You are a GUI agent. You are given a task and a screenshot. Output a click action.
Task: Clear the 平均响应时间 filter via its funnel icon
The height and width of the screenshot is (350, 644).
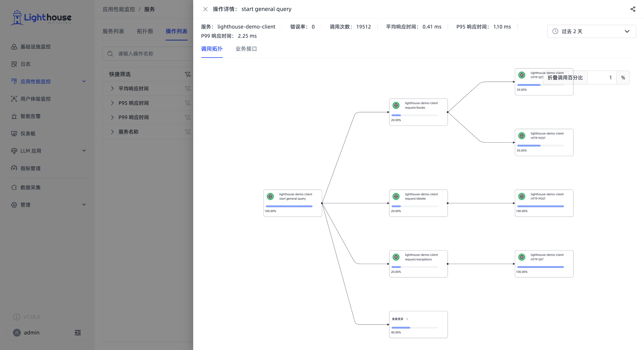pos(188,89)
